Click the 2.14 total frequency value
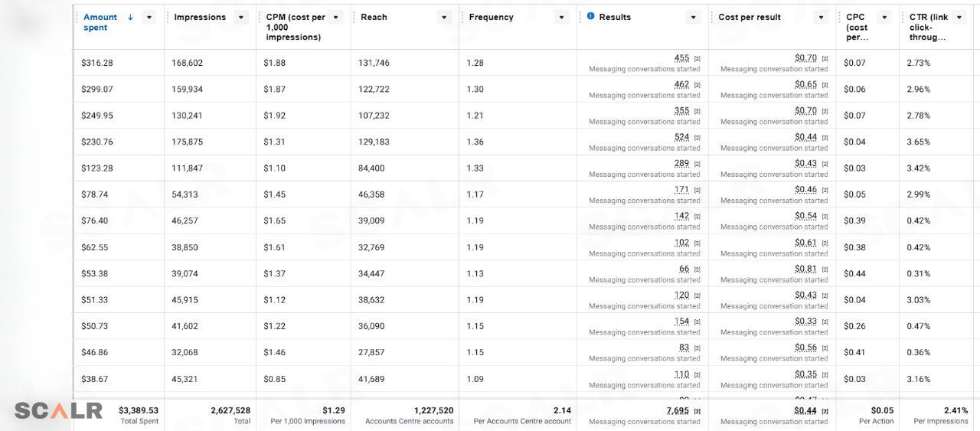Viewport: 980px width, 431px height. point(562,410)
